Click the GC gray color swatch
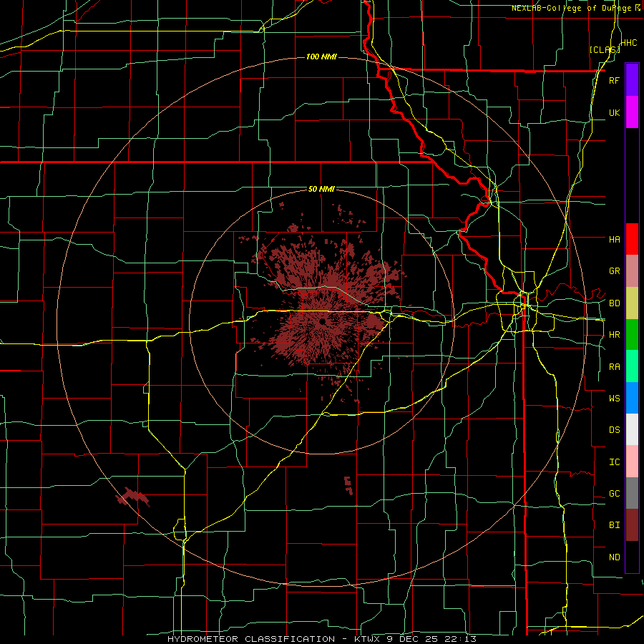The height and width of the screenshot is (644, 644). 632,493
